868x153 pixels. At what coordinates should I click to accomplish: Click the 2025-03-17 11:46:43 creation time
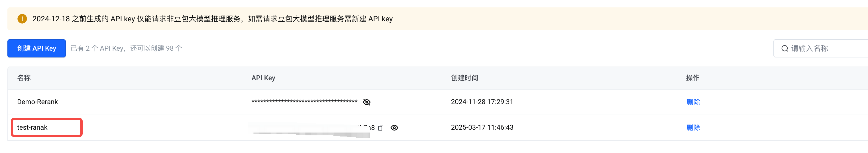coord(482,127)
